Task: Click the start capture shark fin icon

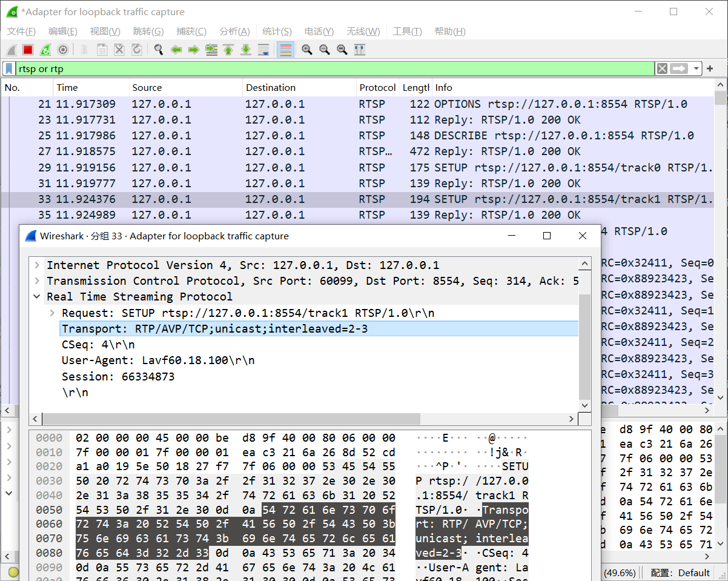Action: click(x=12, y=50)
